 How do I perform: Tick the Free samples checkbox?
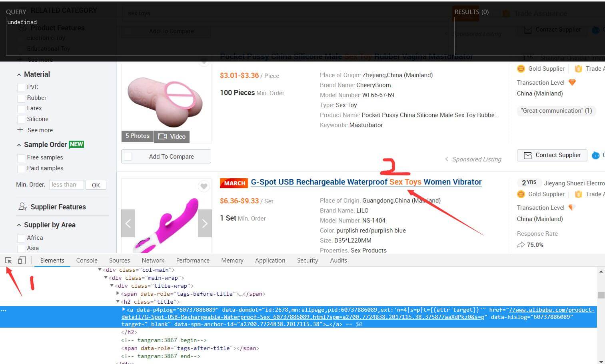pyautogui.click(x=21, y=157)
